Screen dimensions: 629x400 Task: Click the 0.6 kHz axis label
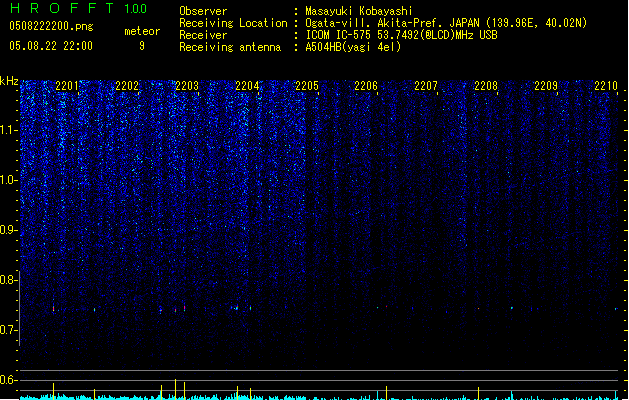(x=9, y=380)
